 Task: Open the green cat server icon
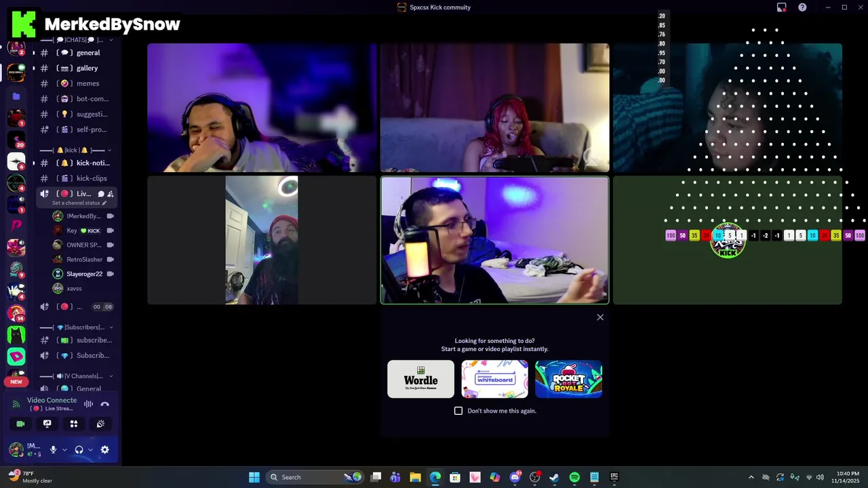(x=16, y=334)
